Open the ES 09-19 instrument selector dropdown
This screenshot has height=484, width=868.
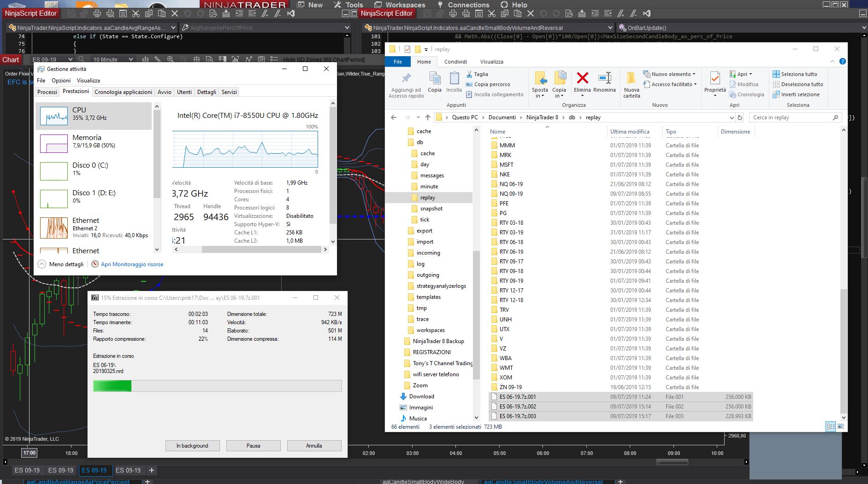tap(71, 59)
